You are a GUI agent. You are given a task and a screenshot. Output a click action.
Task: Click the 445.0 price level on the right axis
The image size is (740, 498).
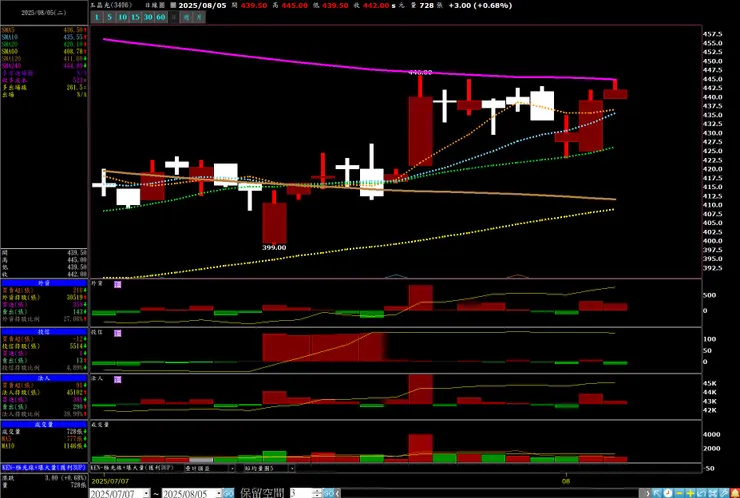click(x=713, y=79)
